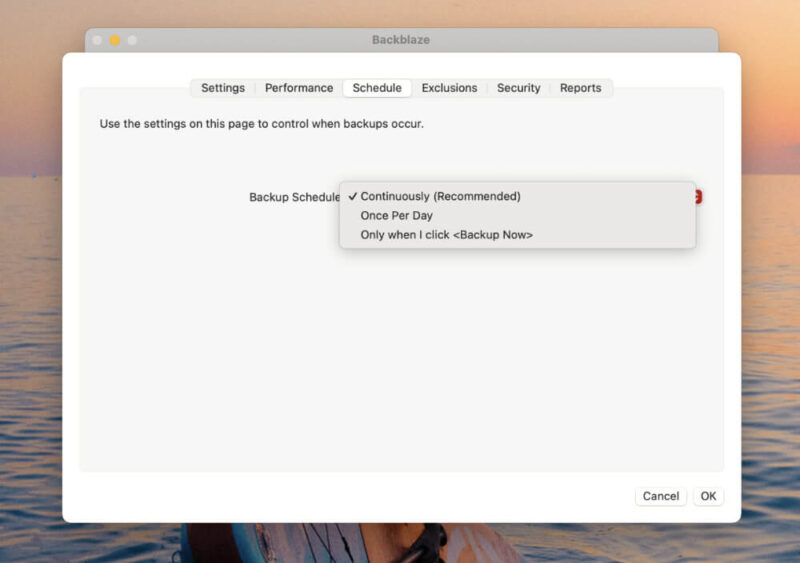Open the Settings tab
Viewport: 800px width, 563px height.
point(222,88)
